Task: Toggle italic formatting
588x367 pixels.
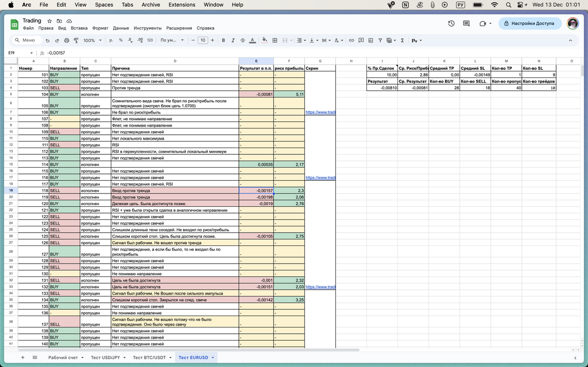Action: pos(233,41)
